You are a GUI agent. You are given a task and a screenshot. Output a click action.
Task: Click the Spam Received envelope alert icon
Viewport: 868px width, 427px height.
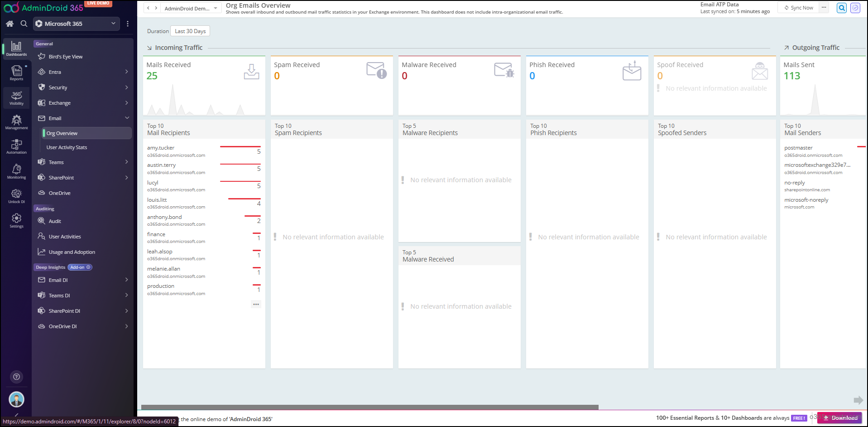(377, 70)
